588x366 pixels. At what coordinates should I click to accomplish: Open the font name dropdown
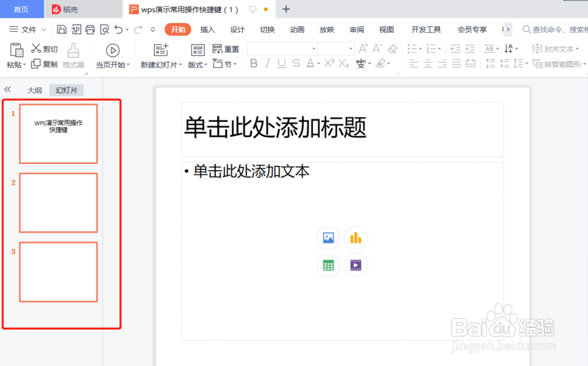pyautogui.click(x=314, y=49)
